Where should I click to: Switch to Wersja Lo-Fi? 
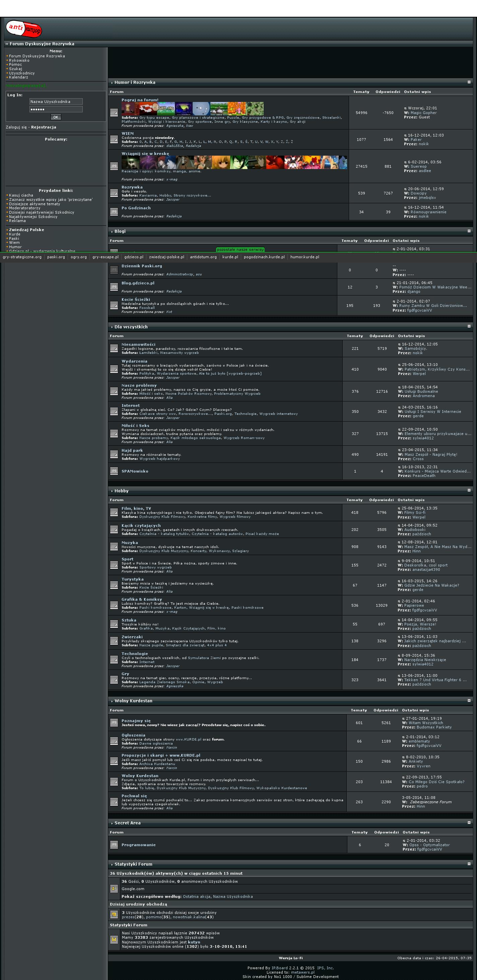point(291,958)
